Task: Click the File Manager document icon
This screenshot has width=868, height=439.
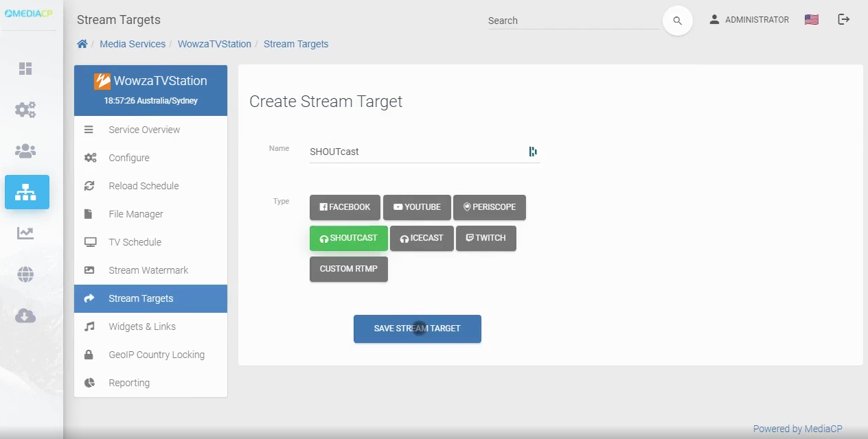Action: 88,214
